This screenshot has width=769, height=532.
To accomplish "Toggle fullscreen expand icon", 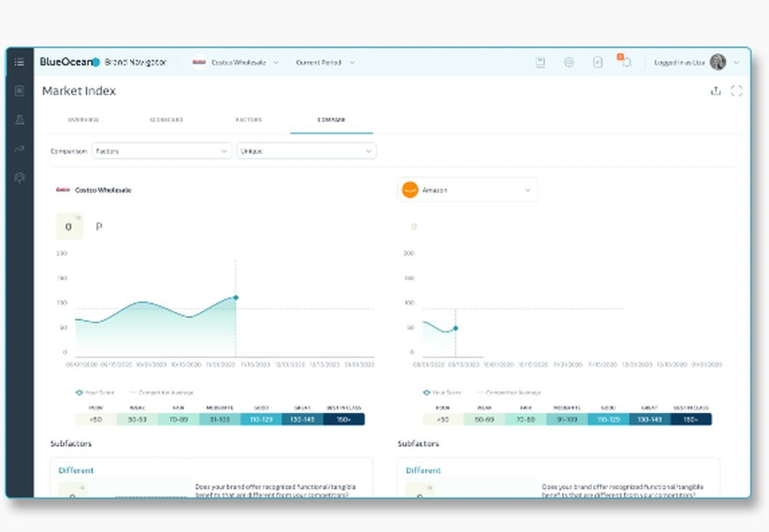I will click(x=736, y=91).
